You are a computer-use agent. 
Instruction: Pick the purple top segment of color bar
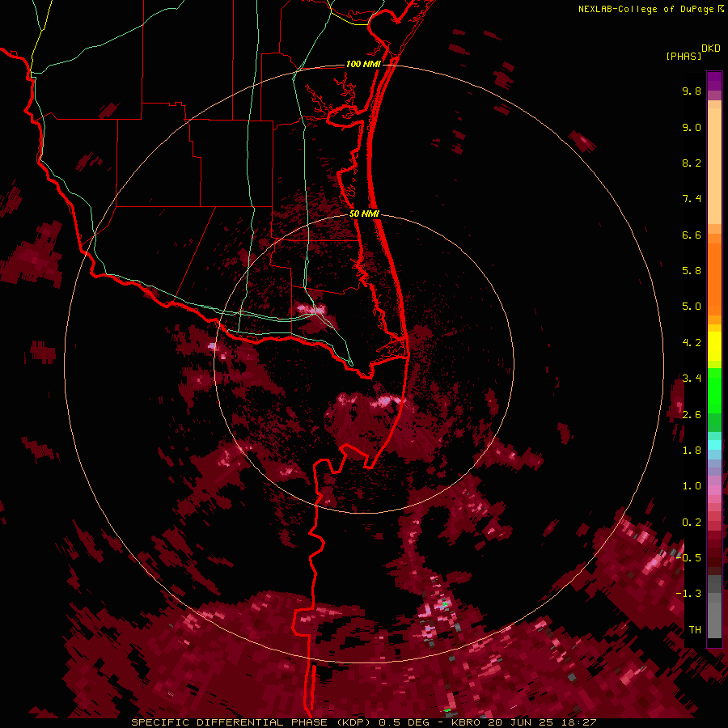coord(714,81)
